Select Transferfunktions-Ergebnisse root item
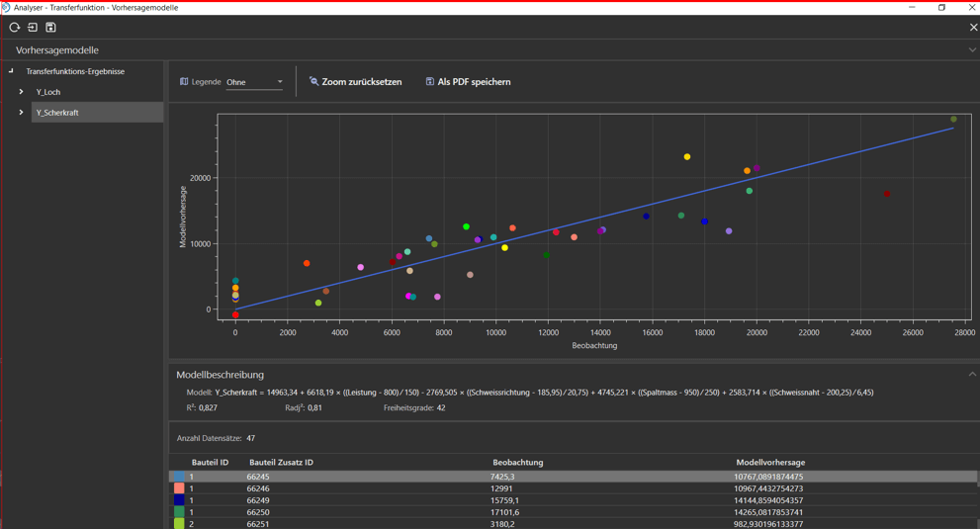 click(75, 71)
